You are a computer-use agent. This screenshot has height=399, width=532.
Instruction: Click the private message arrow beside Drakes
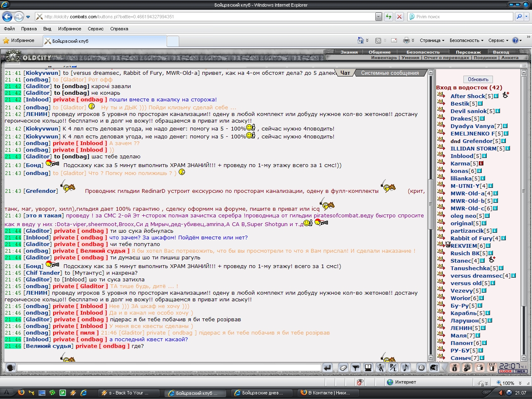click(441, 118)
